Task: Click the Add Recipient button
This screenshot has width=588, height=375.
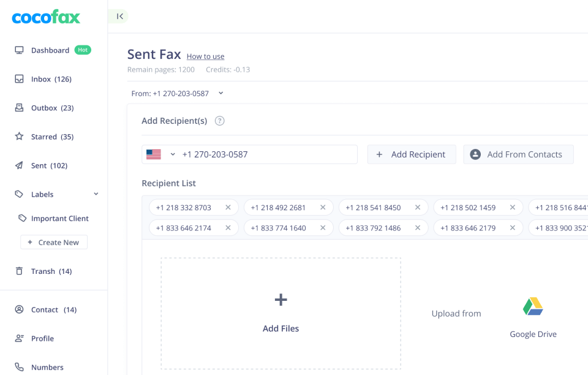Action: [412, 154]
